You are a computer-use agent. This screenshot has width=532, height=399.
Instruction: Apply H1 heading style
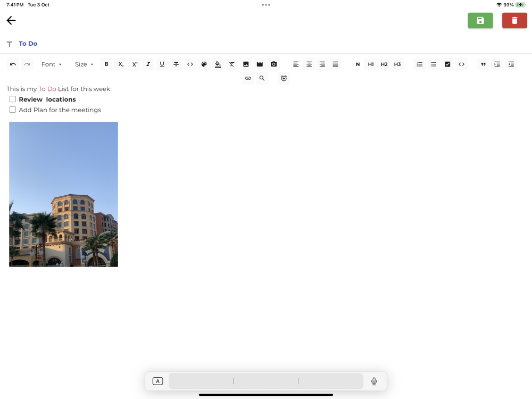pos(371,64)
